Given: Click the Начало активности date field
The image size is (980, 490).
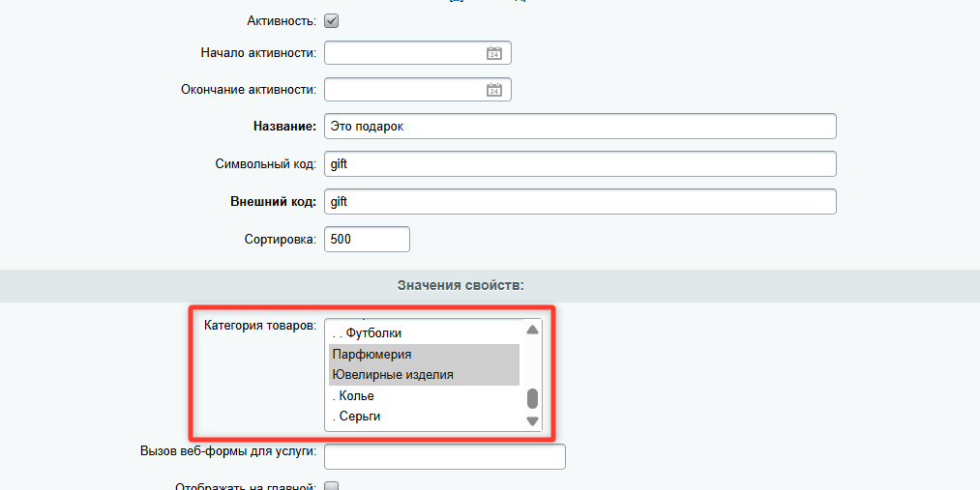Looking at the screenshot, I should point(418,53).
